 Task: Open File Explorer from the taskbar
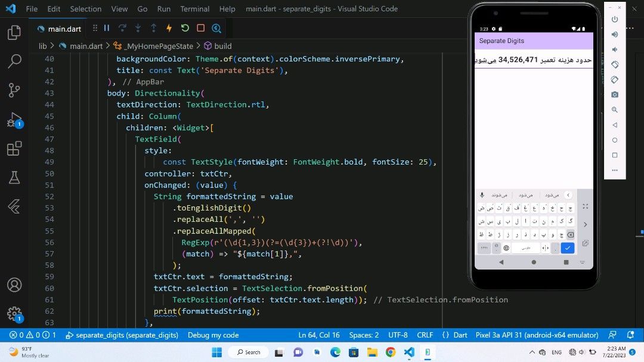pos(372,352)
